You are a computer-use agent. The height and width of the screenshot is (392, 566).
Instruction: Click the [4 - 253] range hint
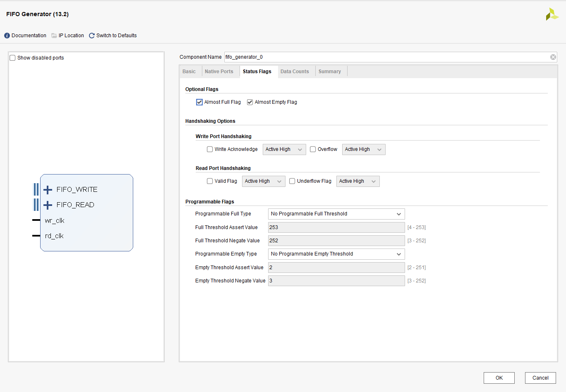[417, 227]
